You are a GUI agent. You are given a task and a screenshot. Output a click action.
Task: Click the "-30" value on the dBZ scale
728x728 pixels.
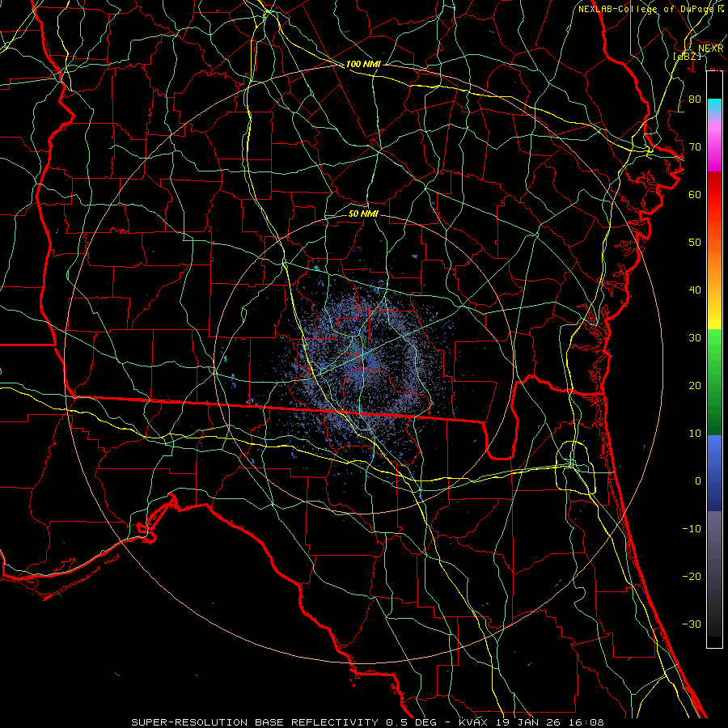click(692, 624)
